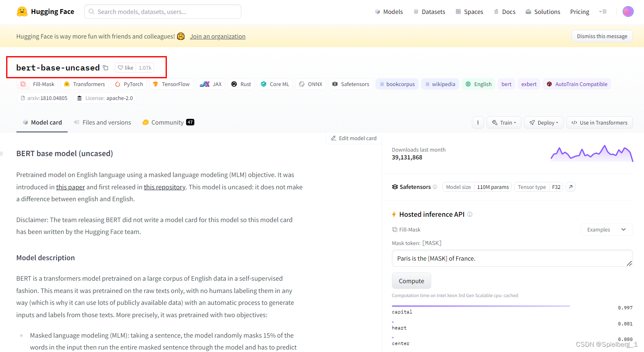Click Edit model card
644x352 pixels.
click(x=354, y=138)
